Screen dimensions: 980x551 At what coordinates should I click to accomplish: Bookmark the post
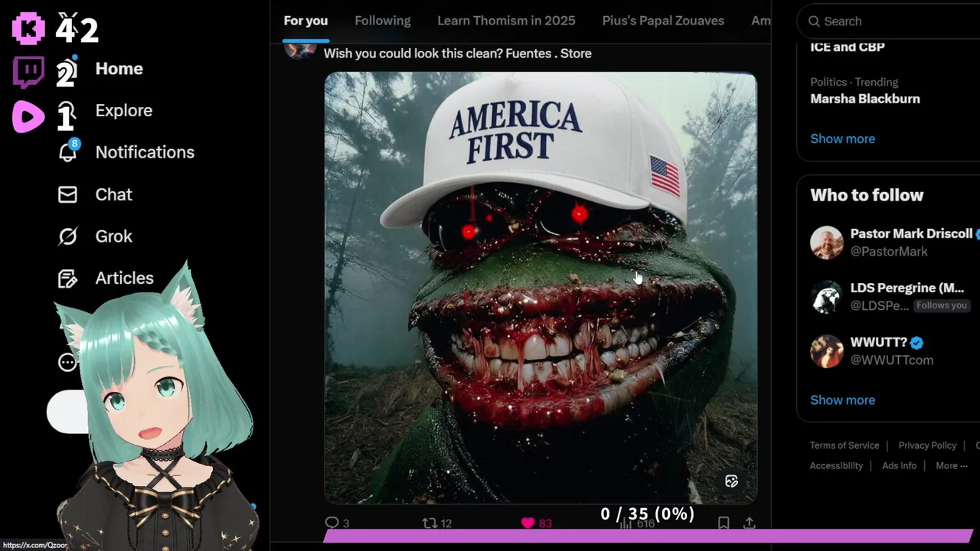tap(724, 523)
